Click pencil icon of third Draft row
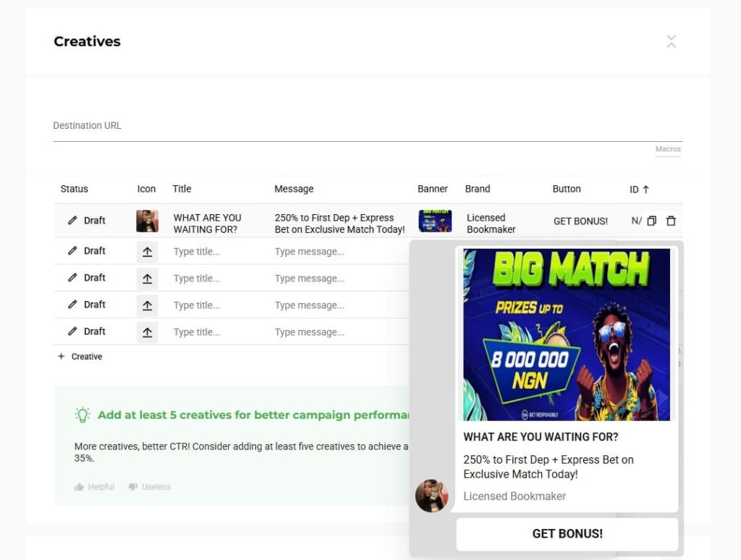 coord(72,277)
